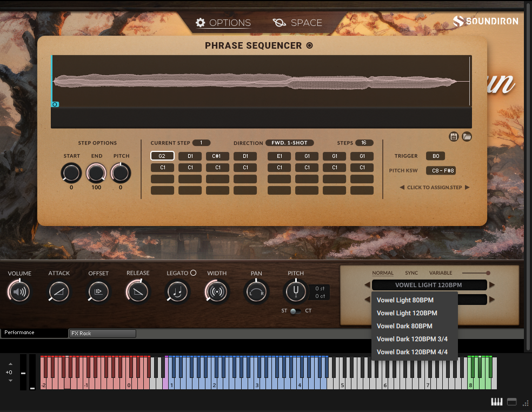Select the G2 step cell
Screen dimensions: 532x412
(x=162, y=156)
